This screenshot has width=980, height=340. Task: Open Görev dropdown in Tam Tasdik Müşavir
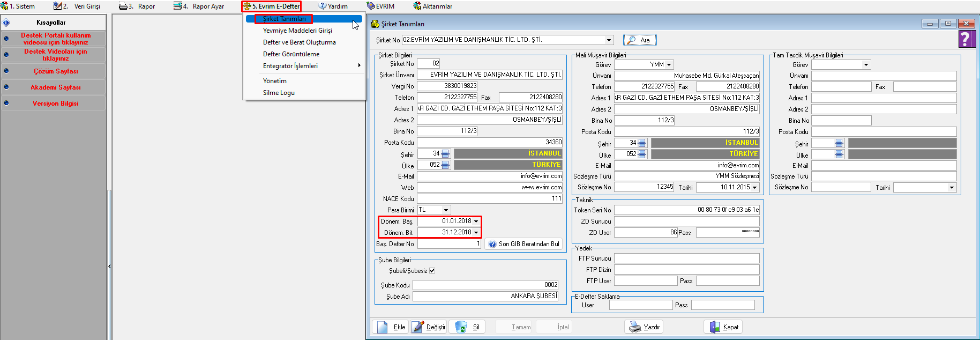pyautogui.click(x=866, y=65)
